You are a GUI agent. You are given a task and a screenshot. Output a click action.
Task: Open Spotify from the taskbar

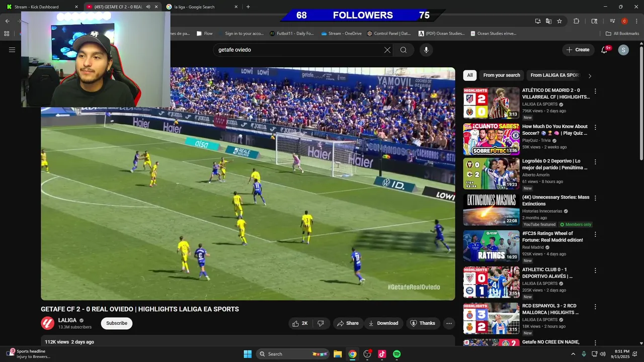(x=396, y=354)
